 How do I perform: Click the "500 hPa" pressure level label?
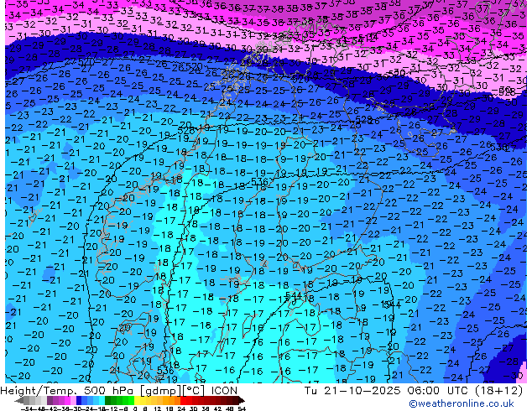pos(107,390)
